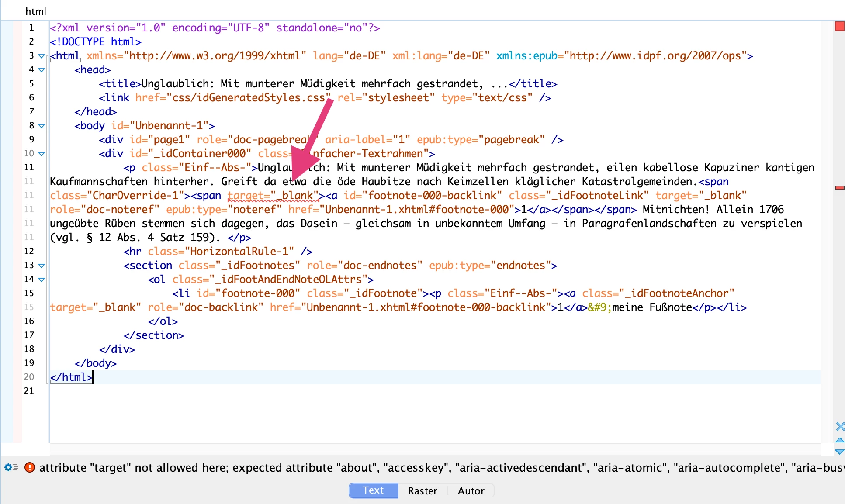Collapse the ol fold on line 14
Screen dimensions: 845x504
coord(42,280)
